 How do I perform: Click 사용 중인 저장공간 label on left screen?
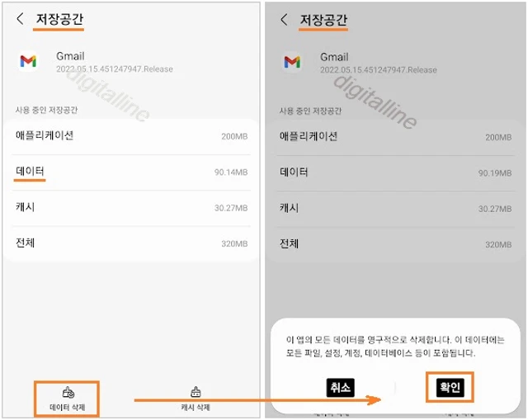[x=46, y=110]
